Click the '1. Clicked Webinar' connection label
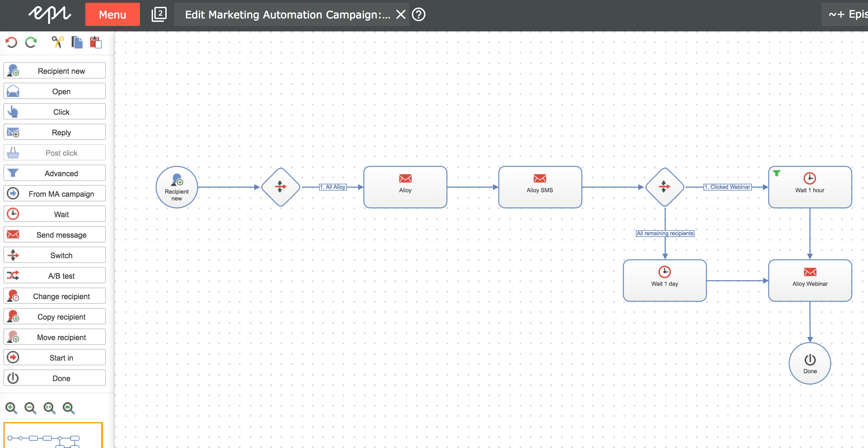Screen dimensions: 868x448 pyautogui.click(x=728, y=187)
